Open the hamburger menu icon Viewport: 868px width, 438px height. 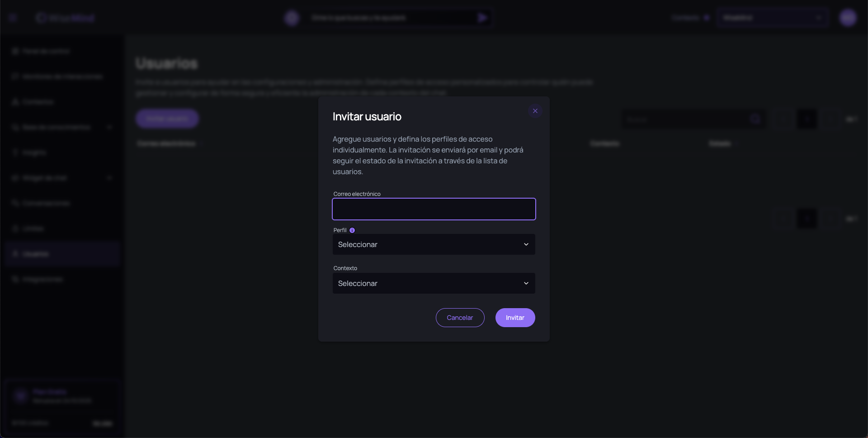pyautogui.click(x=13, y=18)
